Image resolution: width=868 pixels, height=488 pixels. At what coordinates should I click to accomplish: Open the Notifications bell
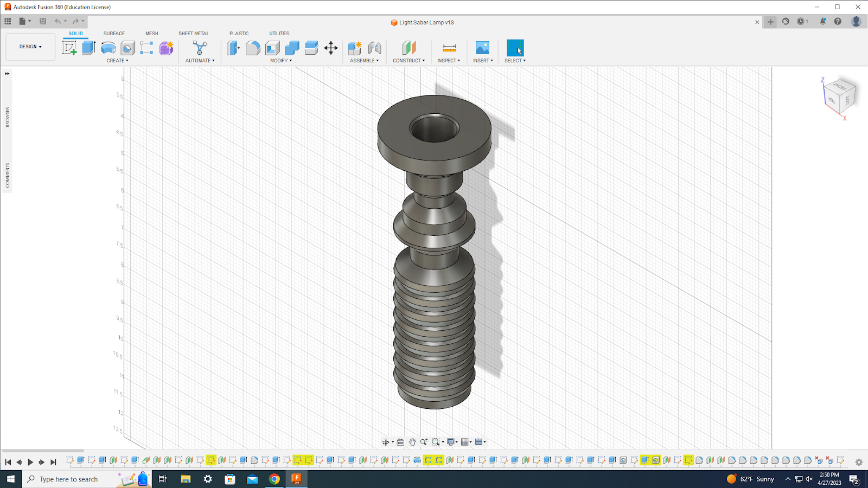[822, 21]
